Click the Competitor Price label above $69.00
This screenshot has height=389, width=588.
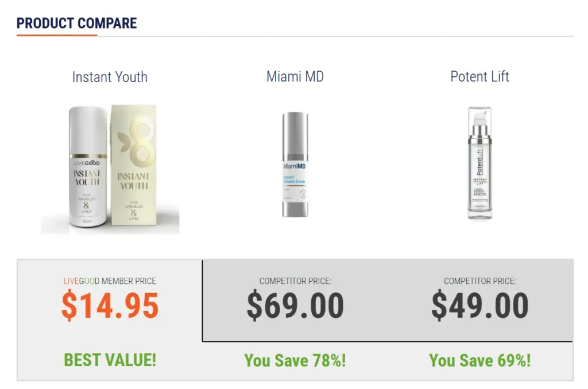pos(295,281)
